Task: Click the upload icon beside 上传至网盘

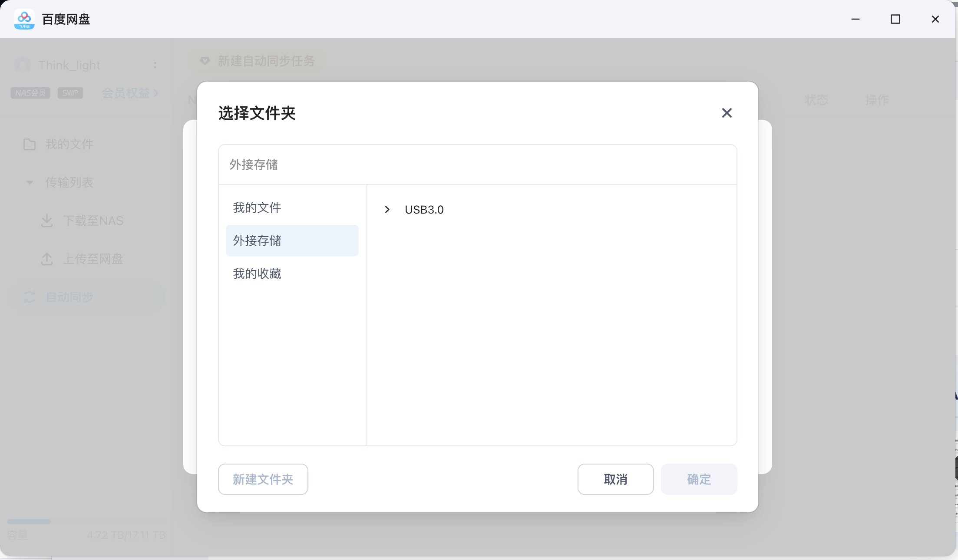Action: (x=47, y=259)
